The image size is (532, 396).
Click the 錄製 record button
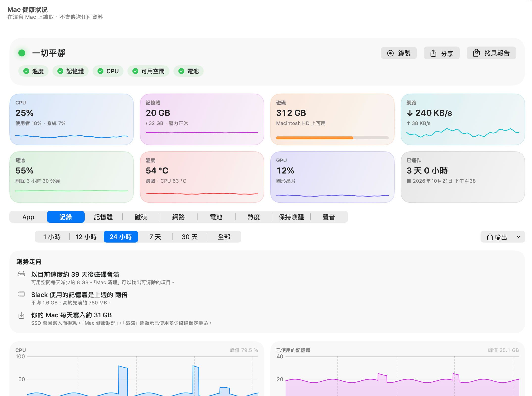pyautogui.click(x=399, y=53)
